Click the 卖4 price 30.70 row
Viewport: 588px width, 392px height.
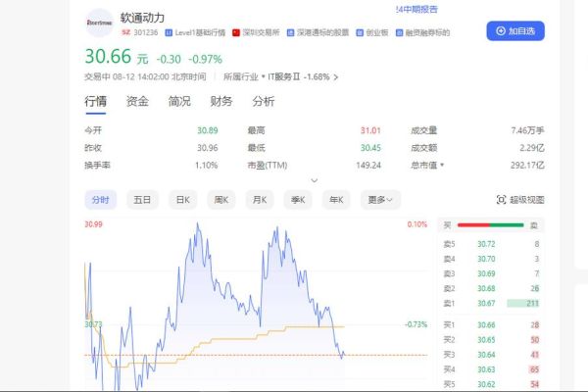[491, 259]
